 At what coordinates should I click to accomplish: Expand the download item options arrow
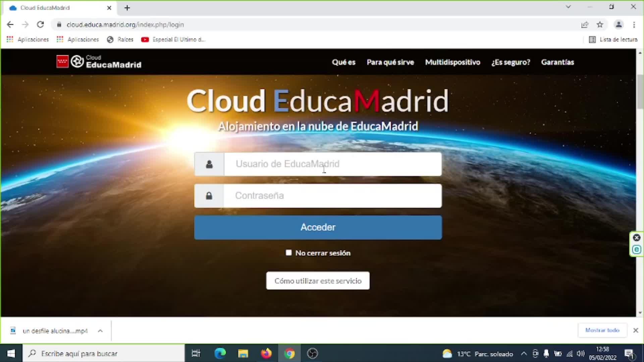tap(100, 331)
